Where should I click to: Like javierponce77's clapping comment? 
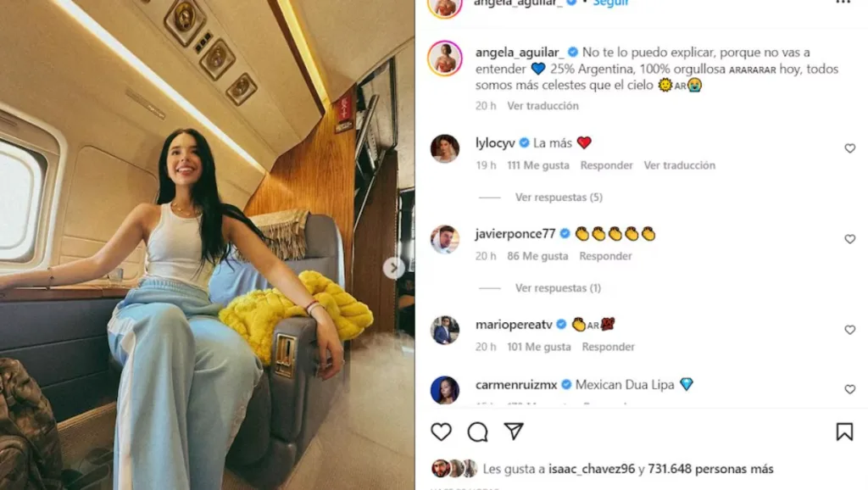(x=849, y=239)
